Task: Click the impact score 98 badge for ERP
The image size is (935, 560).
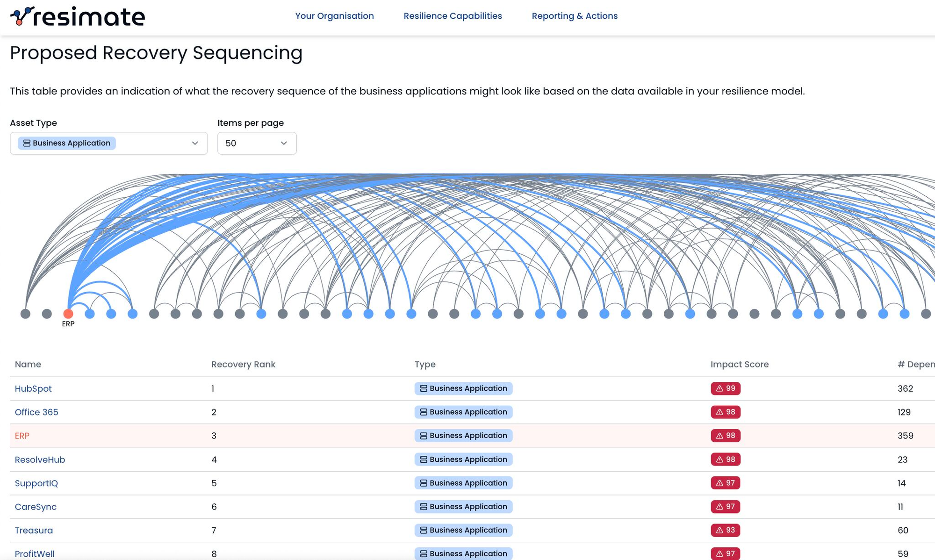Action: (726, 436)
